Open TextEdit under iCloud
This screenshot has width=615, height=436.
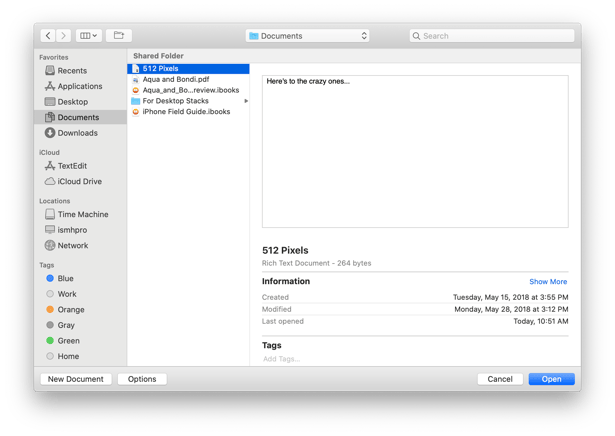[x=80, y=166]
